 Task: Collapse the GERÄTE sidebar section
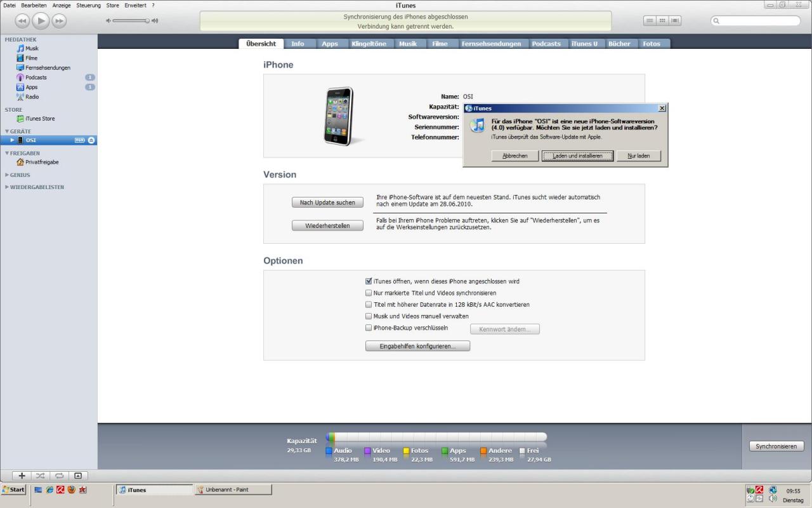(7, 131)
